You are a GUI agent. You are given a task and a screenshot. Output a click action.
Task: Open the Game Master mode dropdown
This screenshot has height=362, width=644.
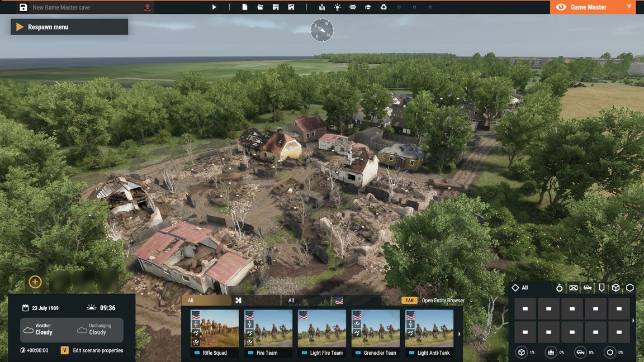coord(629,7)
